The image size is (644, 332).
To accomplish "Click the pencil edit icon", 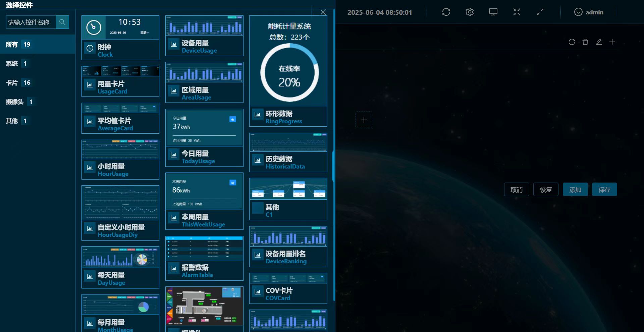I will click(x=599, y=42).
